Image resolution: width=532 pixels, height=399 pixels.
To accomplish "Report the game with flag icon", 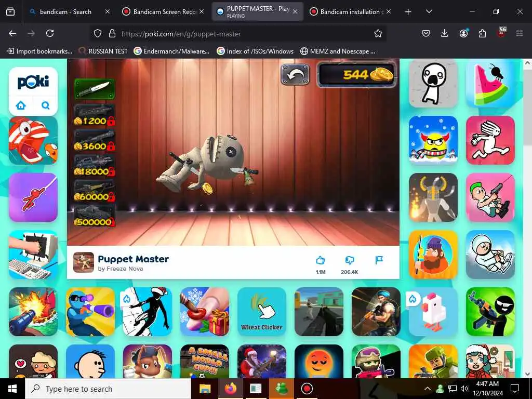I will click(x=379, y=260).
